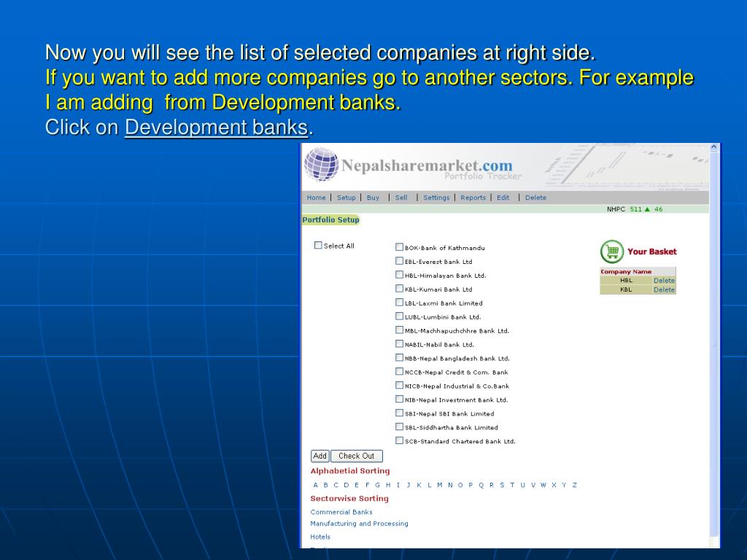Check the LBL-Laxmi Bank Limited box
The height and width of the screenshot is (560, 747).
click(399, 302)
